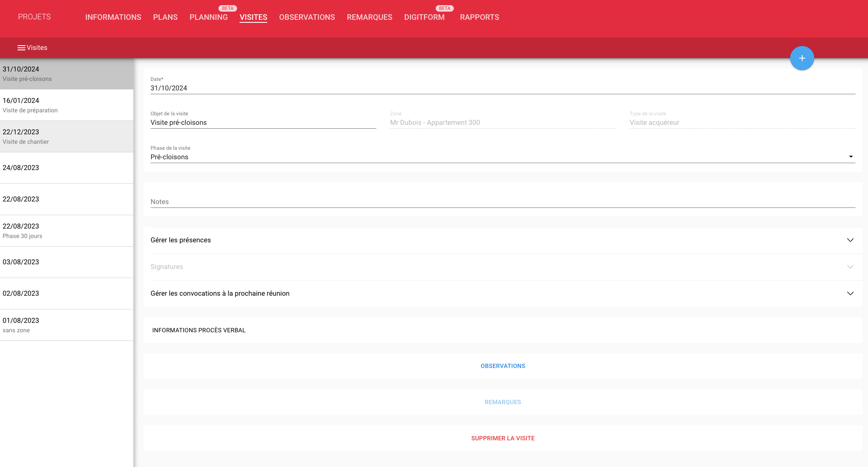Viewport: 868px width, 467px height.
Task: Open the hamburger menu next to Visites
Action: tap(21, 48)
